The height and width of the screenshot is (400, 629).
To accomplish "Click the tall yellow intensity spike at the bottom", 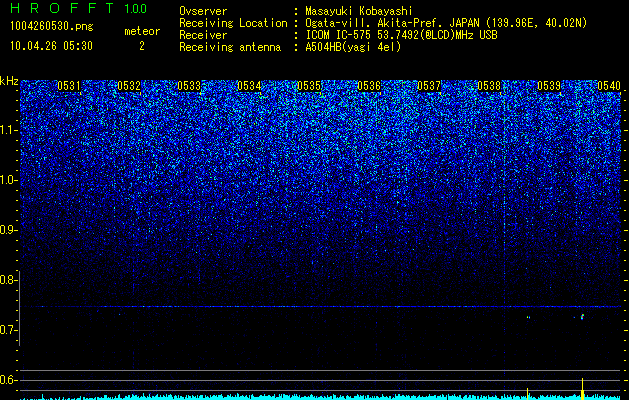I will click(x=582, y=388).
